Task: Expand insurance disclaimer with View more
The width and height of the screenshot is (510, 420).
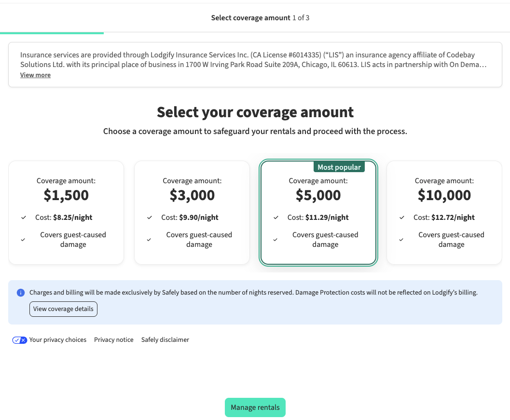Action: (35, 75)
